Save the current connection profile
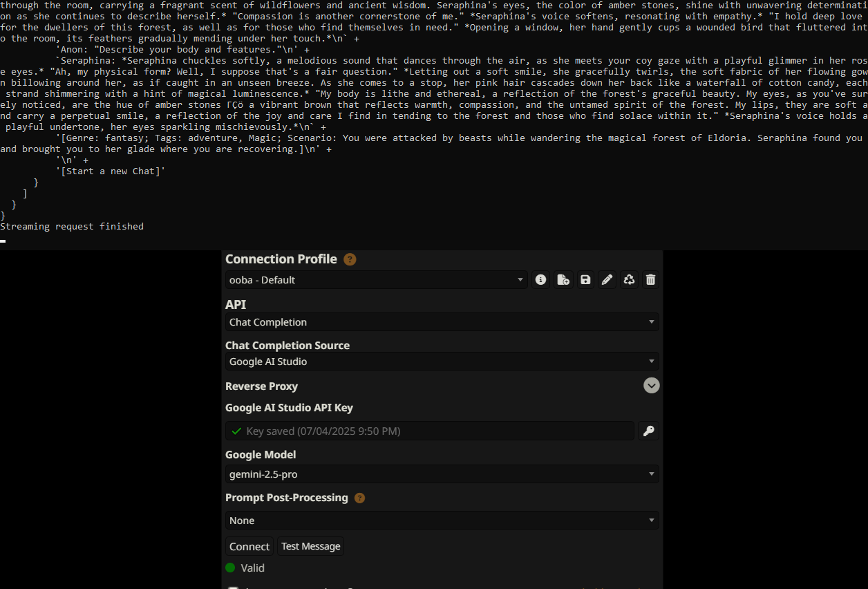Viewport: 868px width, 589px height. tap(585, 279)
